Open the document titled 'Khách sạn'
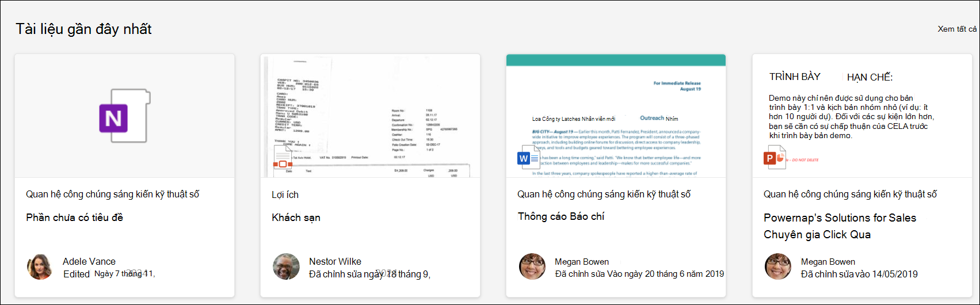Screen dimensions: 980x305 296,218
